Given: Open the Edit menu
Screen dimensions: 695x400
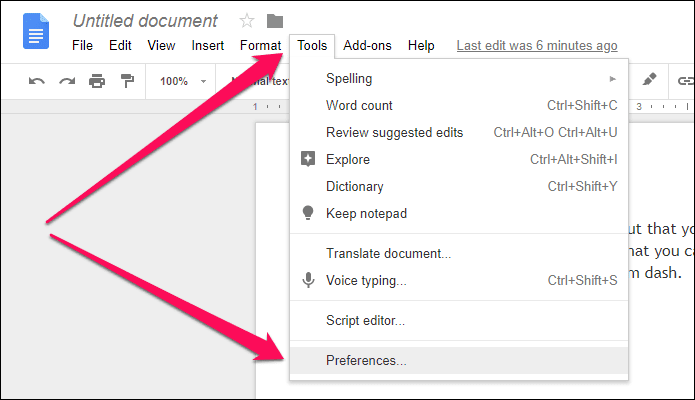Looking at the screenshot, I should click(x=120, y=45).
